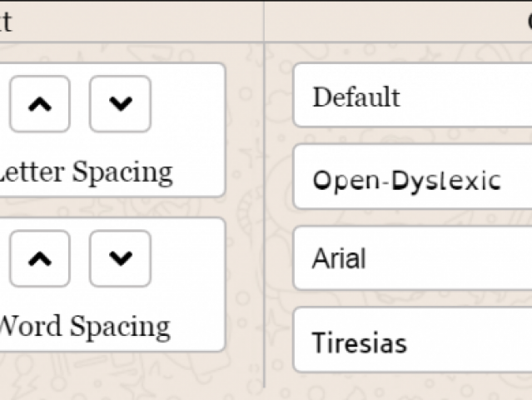
Task: Pick the Tiresias font option
Action: [x=413, y=340]
